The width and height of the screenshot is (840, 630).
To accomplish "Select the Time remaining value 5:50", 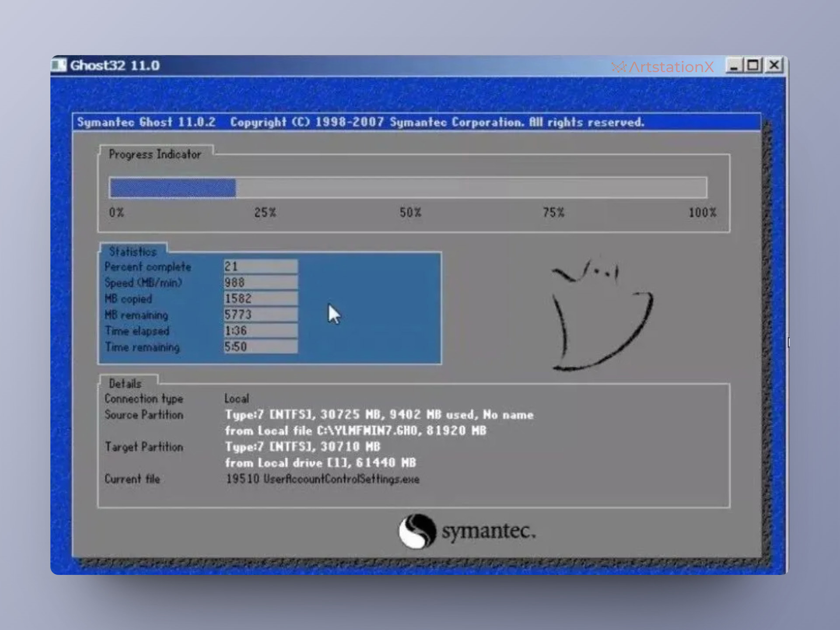I will tap(261, 347).
